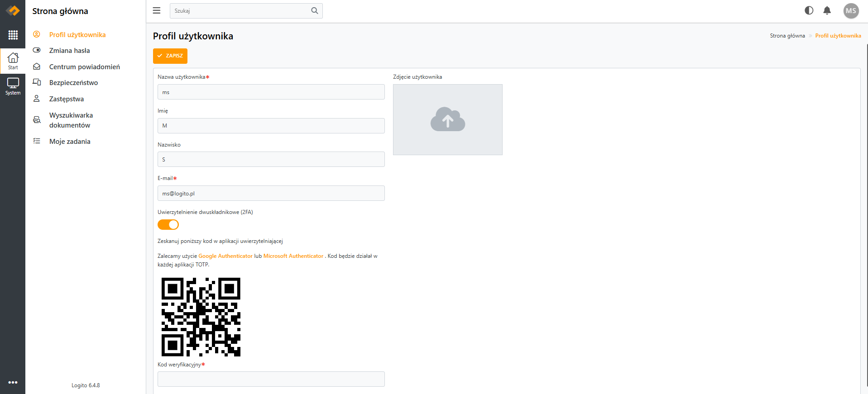868x394 pixels.
Task: Click the search magnifier icon
Action: pyautogui.click(x=315, y=10)
